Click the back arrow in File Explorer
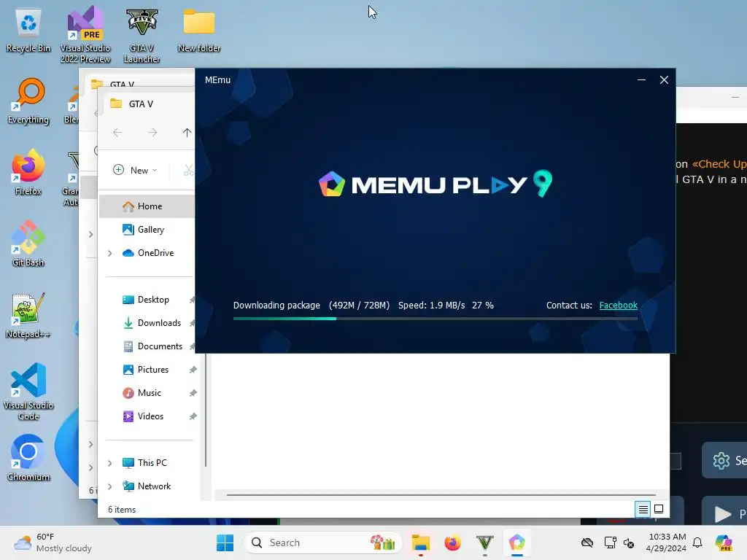 [x=117, y=133]
